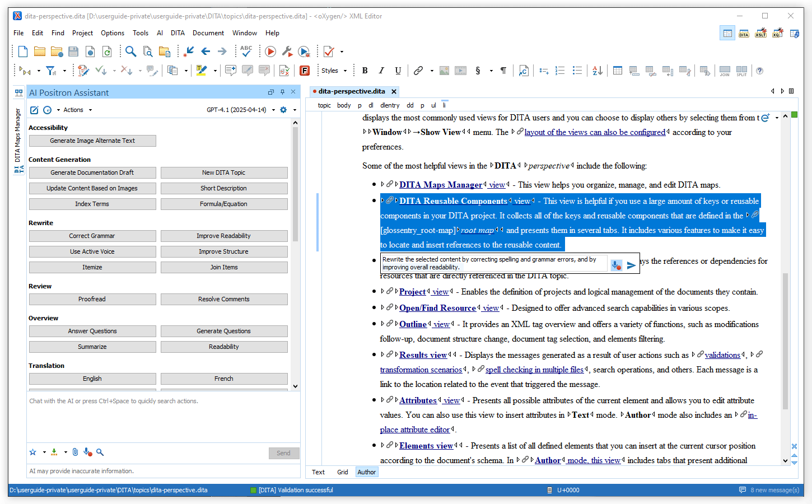This screenshot has height=504, width=812.
Task: Click Generate Image Alternate Text button
Action: click(92, 141)
